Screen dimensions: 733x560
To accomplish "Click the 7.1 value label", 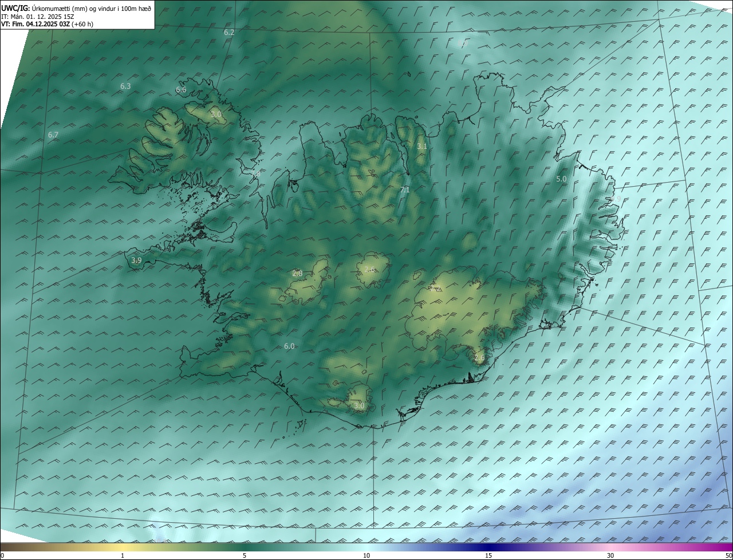I will pyautogui.click(x=405, y=190).
